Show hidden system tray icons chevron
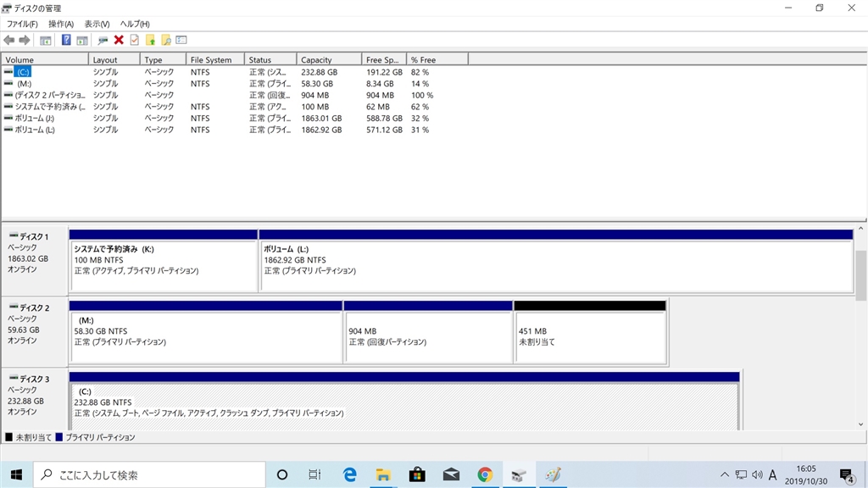 (724, 474)
